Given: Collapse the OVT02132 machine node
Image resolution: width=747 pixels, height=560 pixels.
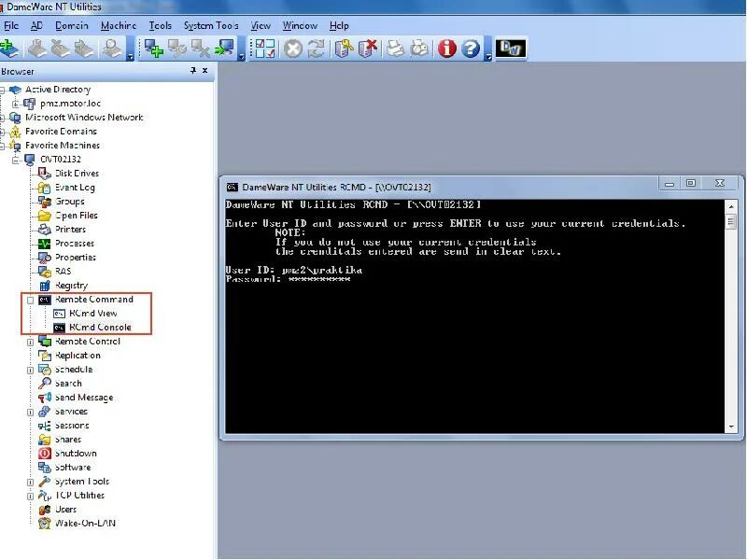Looking at the screenshot, I should pyautogui.click(x=15, y=160).
